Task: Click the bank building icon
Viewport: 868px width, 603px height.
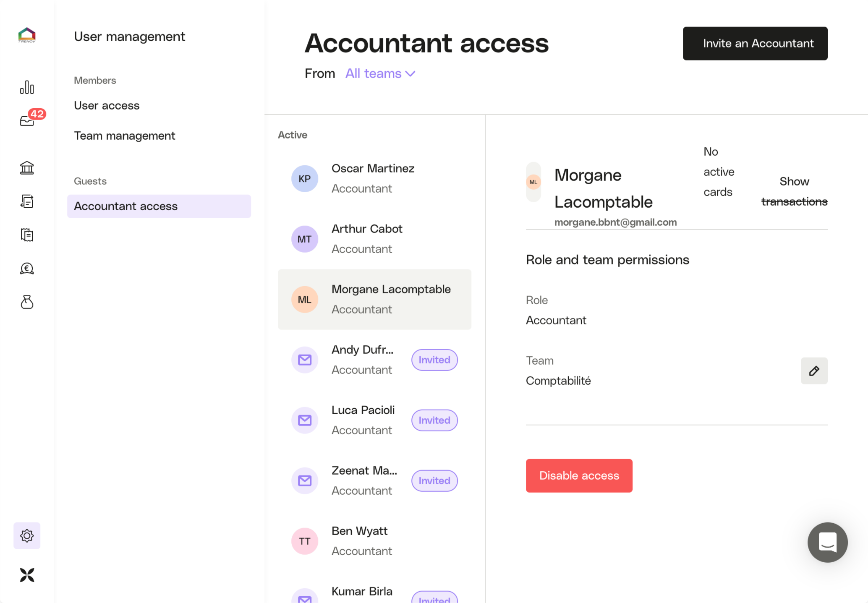Action: pos(27,168)
